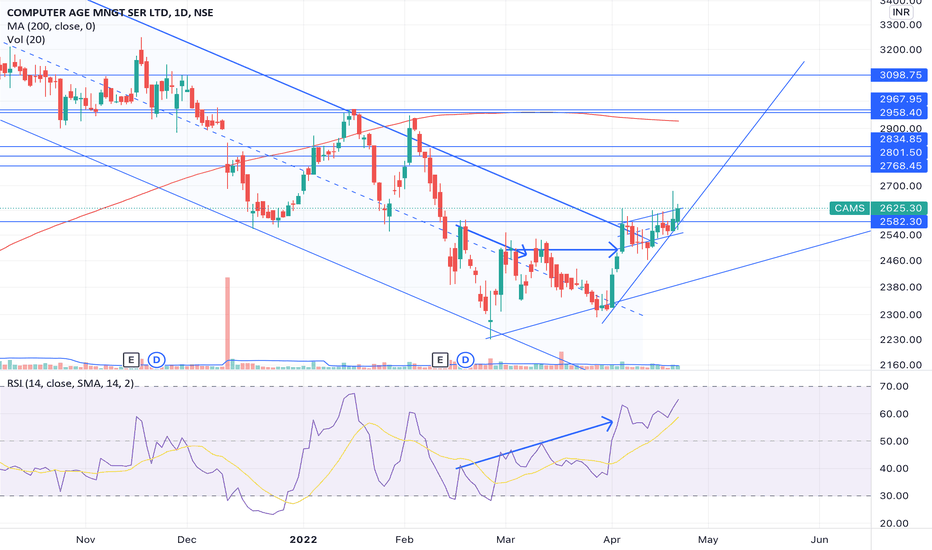932x550 pixels.
Task: Click the 2582.30 horizontal line price label
Action: [x=900, y=221]
